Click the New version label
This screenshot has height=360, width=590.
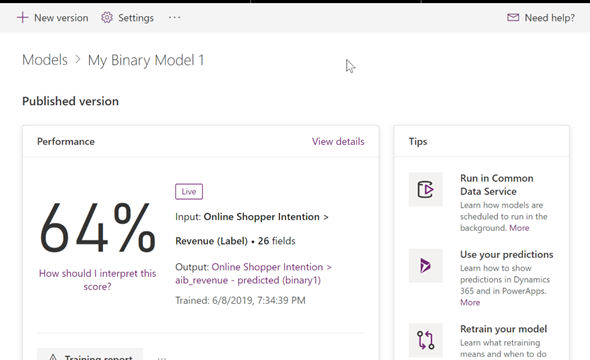pos(61,18)
